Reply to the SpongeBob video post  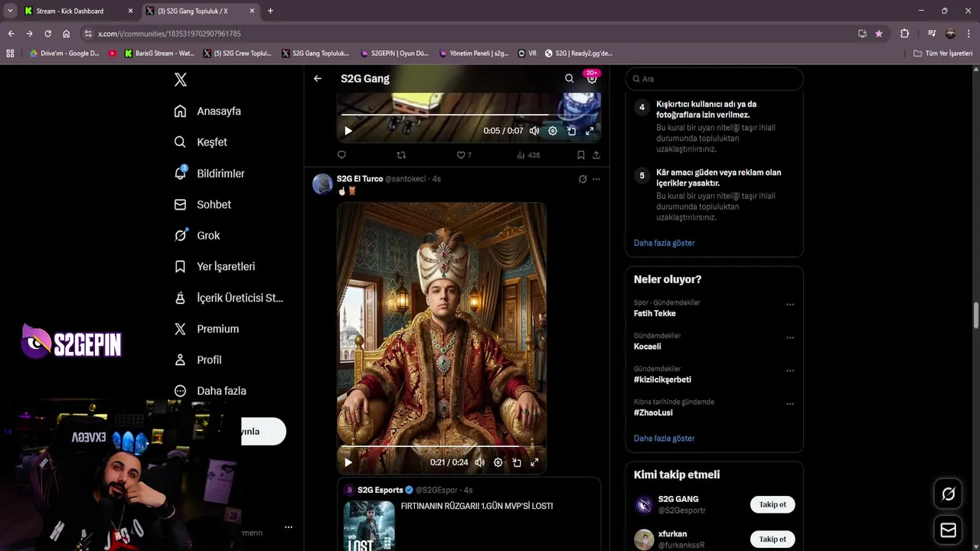341,155
